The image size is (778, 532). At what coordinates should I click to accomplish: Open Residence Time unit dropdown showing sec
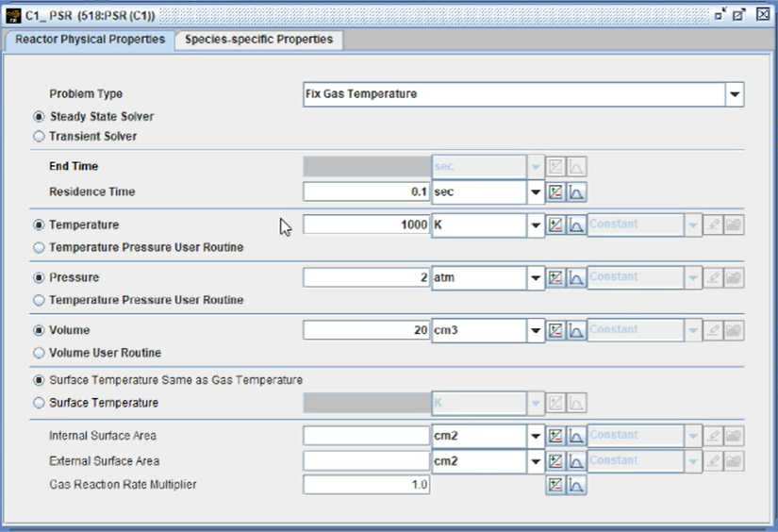[x=536, y=192]
